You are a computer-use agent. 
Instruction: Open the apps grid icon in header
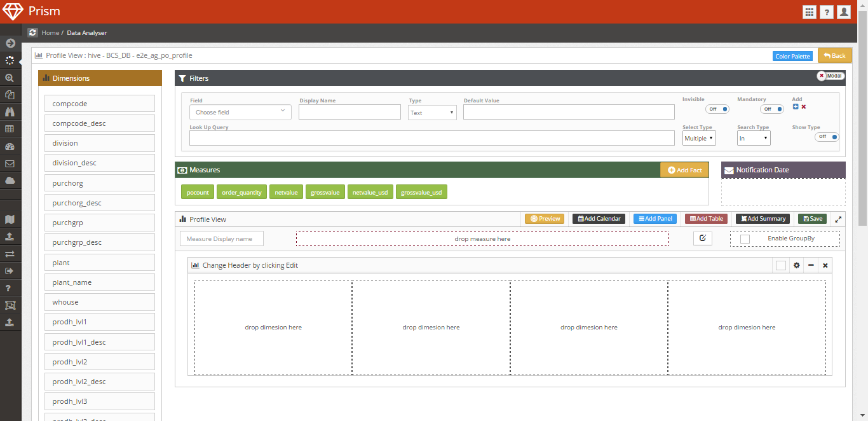point(809,11)
